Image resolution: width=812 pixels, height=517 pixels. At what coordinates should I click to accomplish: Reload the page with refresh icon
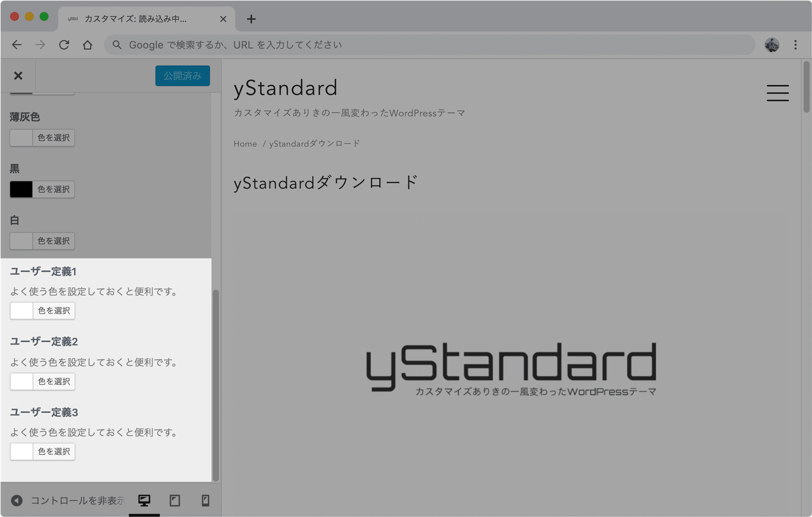64,45
